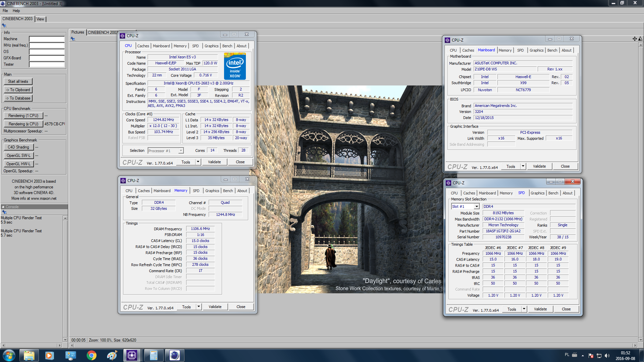Screen dimensions: 644x362
Task: Show hidden tray icons arrow
Action: pyautogui.click(x=583, y=356)
